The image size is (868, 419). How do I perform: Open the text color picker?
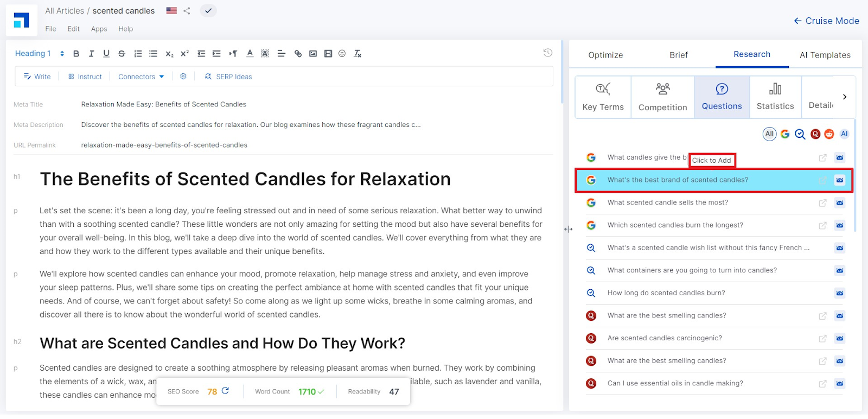pyautogui.click(x=250, y=54)
